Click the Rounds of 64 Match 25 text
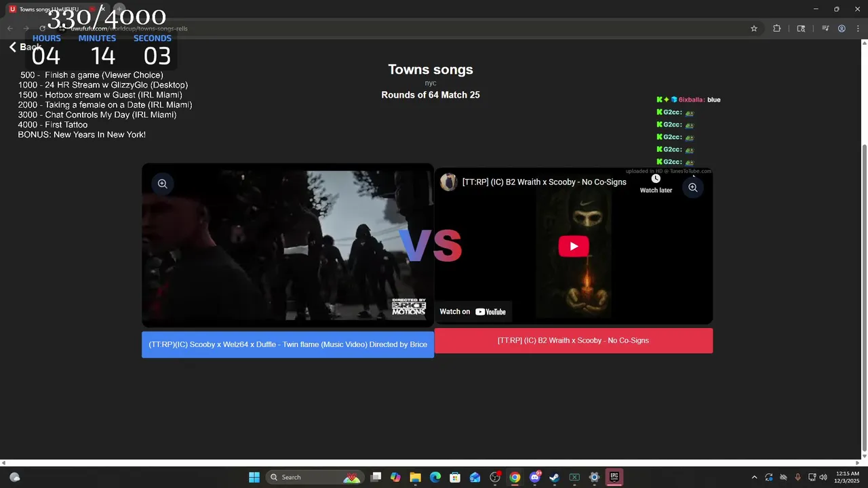 pos(431,95)
